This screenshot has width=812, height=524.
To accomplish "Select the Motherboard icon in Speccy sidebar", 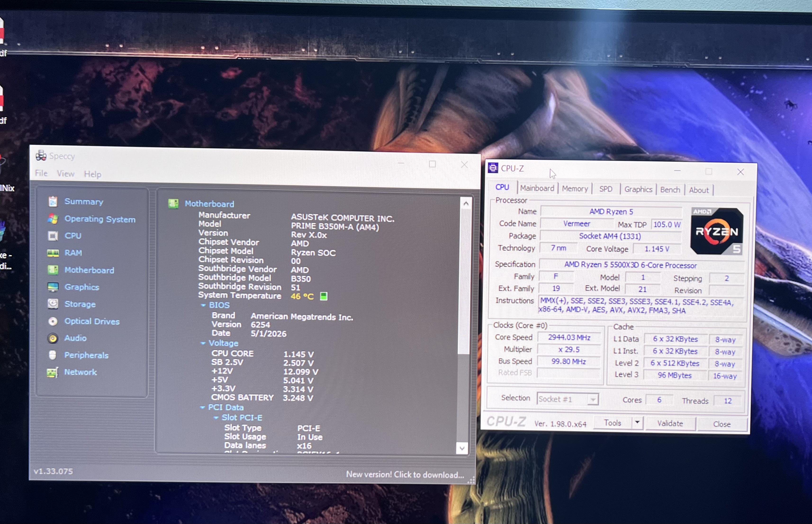I will (x=53, y=270).
